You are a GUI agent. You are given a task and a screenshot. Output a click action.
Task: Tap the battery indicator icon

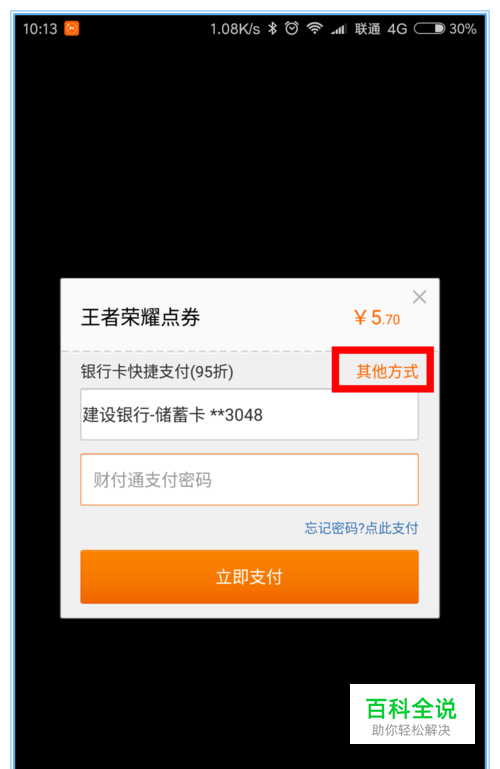(429, 29)
